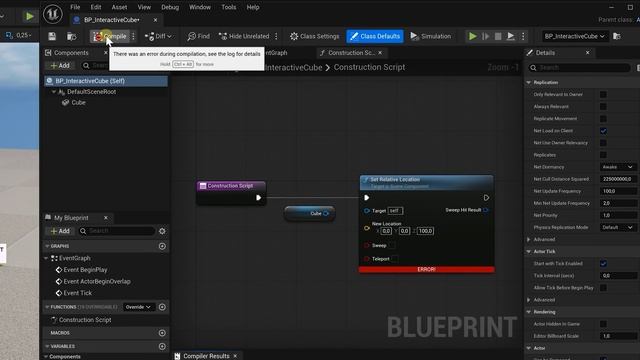Select Event ActorBeginOverlap
The width and height of the screenshot is (640, 360).
coord(97,281)
